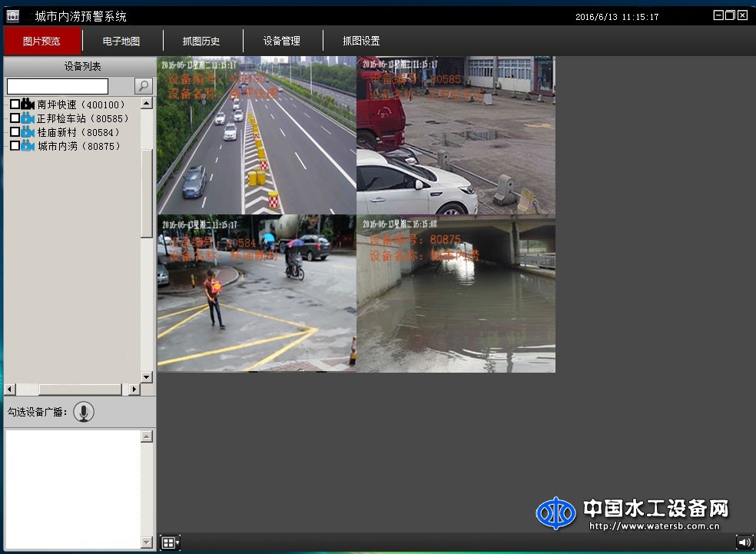Click the device search input field

point(58,86)
